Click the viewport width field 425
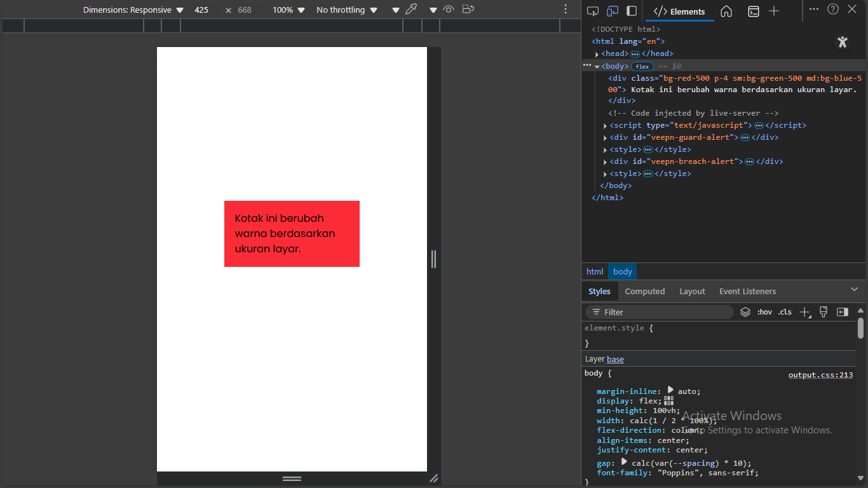 click(x=202, y=10)
